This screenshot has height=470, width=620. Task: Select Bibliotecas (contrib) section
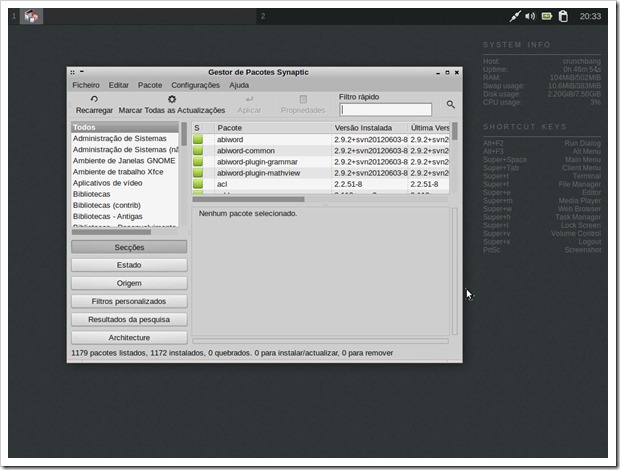[125, 205]
